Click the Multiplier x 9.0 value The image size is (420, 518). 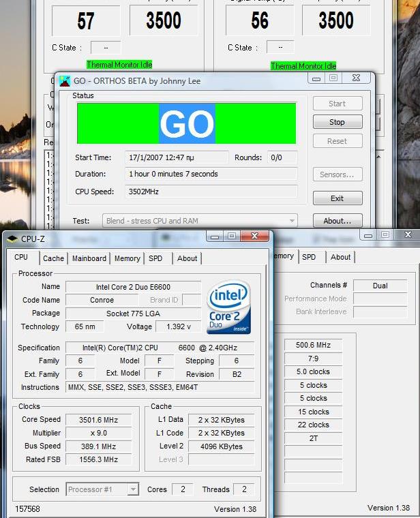click(98, 433)
